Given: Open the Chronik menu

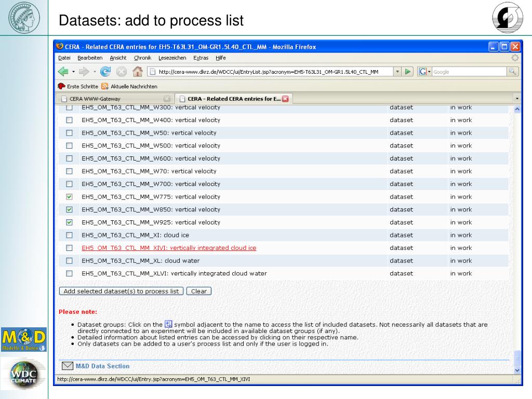Looking at the screenshot, I should (x=142, y=58).
